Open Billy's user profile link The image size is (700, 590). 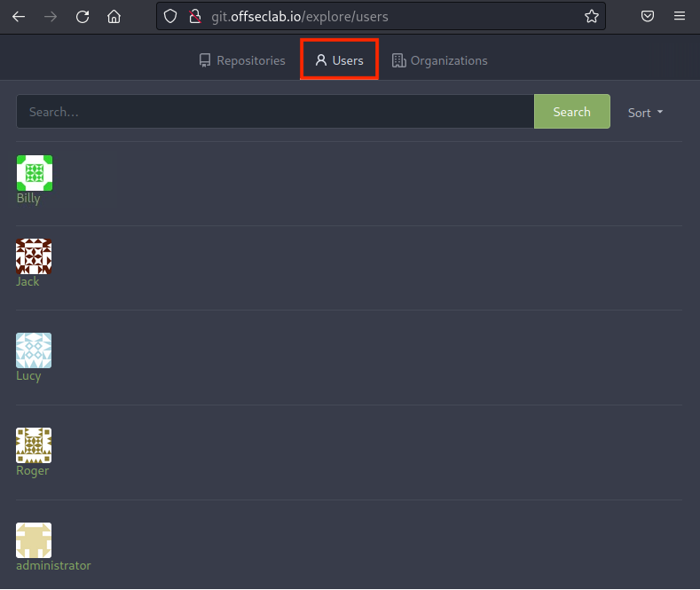tap(28, 198)
